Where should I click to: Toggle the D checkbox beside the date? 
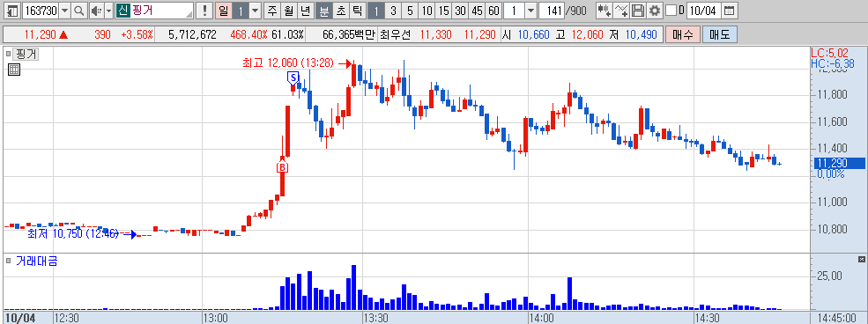(671, 11)
